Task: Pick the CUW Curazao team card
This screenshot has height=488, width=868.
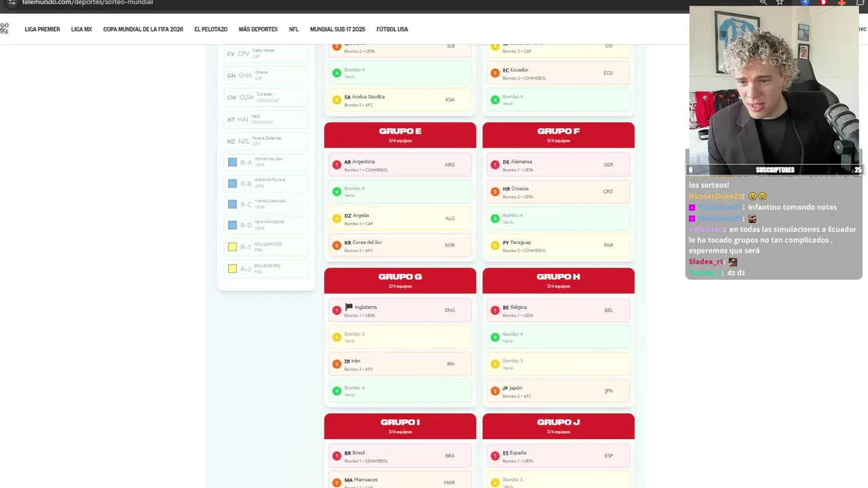Action: coord(267,97)
